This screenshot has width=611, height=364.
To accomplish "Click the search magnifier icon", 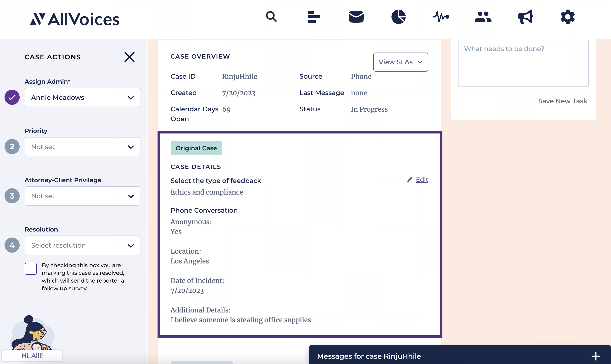I will (x=271, y=17).
